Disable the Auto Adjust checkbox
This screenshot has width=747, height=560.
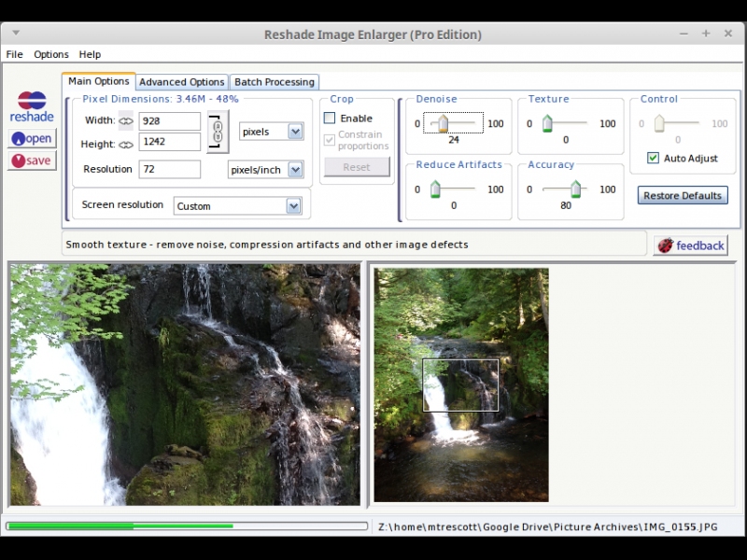[653, 158]
